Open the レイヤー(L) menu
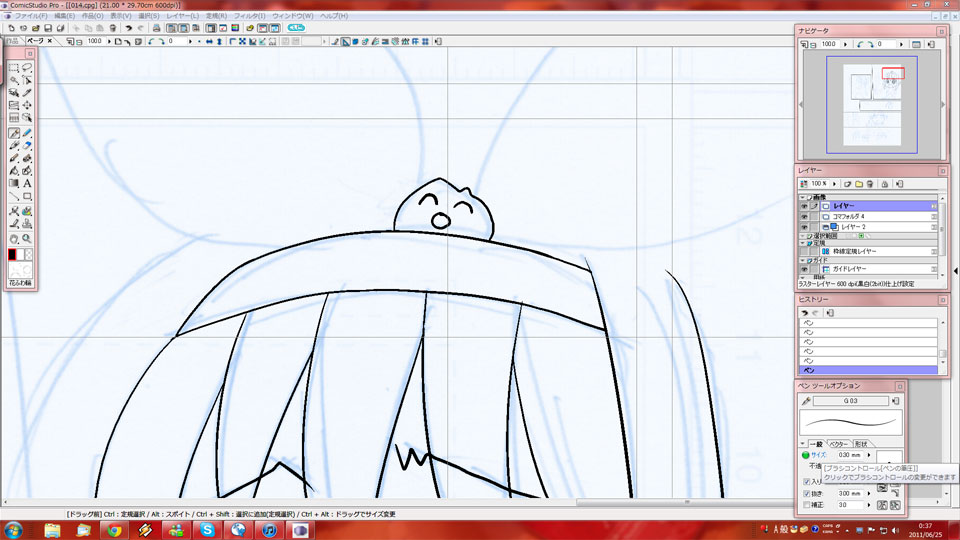 [x=182, y=16]
